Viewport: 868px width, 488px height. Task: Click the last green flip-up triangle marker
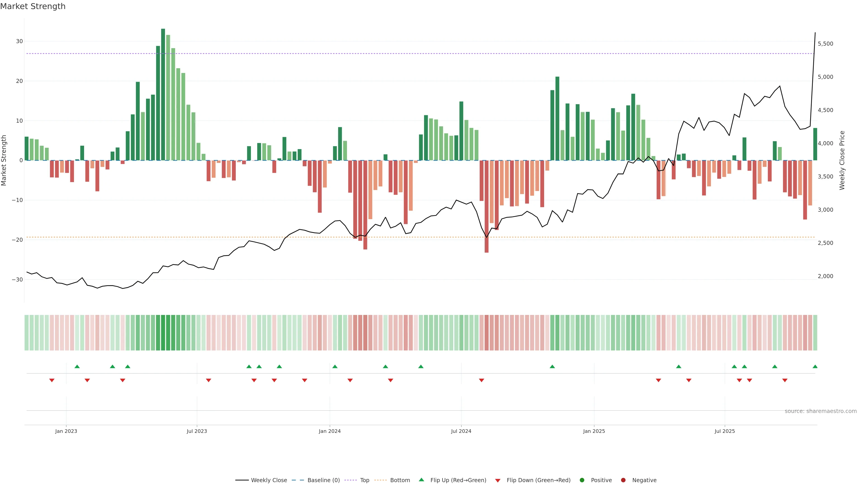coord(815,366)
